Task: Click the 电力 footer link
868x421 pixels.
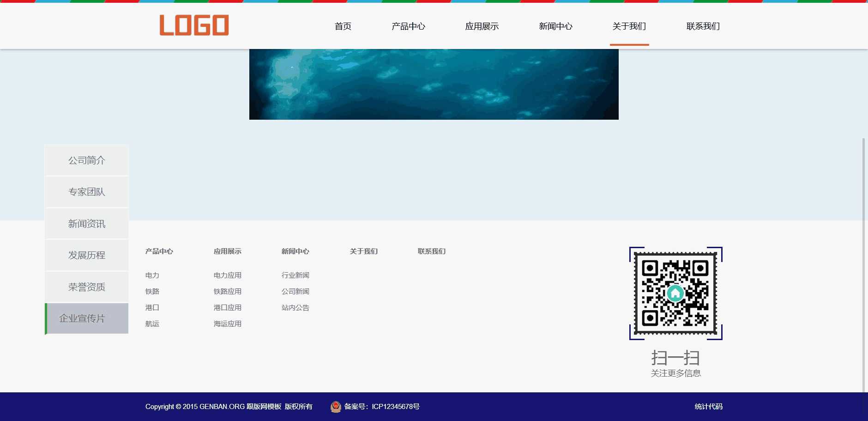Action: tap(152, 275)
